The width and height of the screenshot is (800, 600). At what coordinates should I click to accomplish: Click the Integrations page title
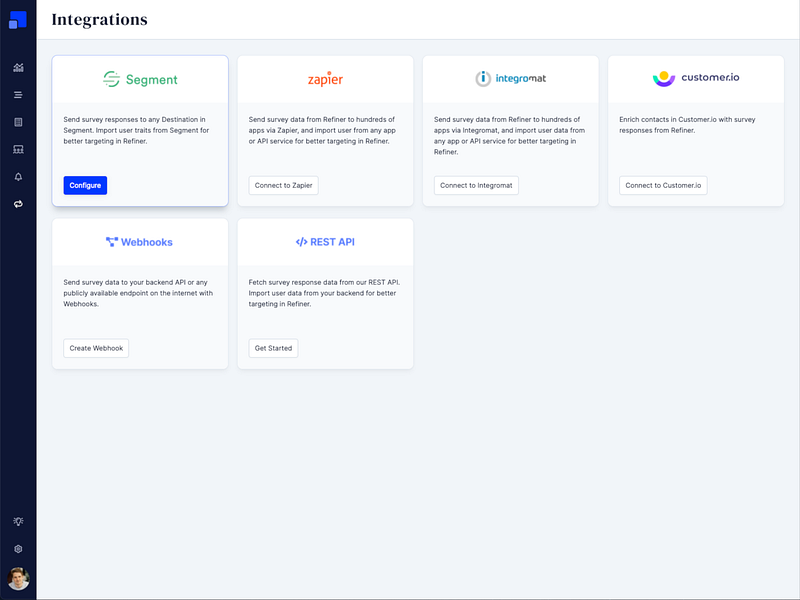tap(99, 19)
